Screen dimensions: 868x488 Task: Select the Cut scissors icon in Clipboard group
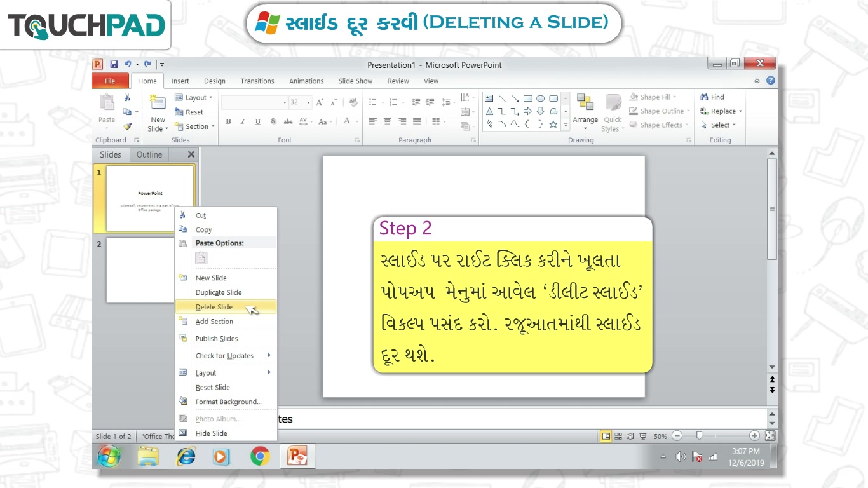click(x=127, y=98)
